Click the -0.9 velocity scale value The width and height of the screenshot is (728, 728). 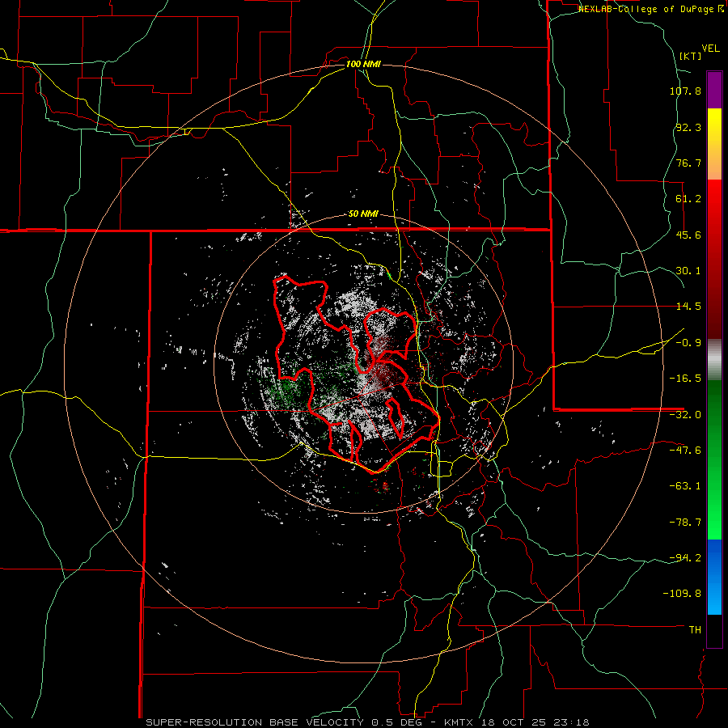(x=688, y=343)
